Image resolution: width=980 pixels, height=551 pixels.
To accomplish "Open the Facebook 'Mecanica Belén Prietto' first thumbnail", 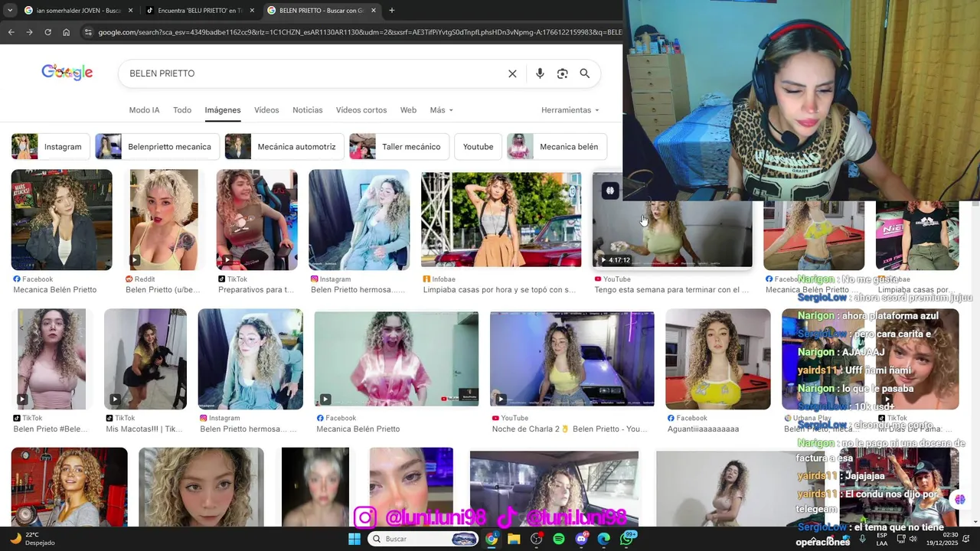I will click(x=61, y=220).
